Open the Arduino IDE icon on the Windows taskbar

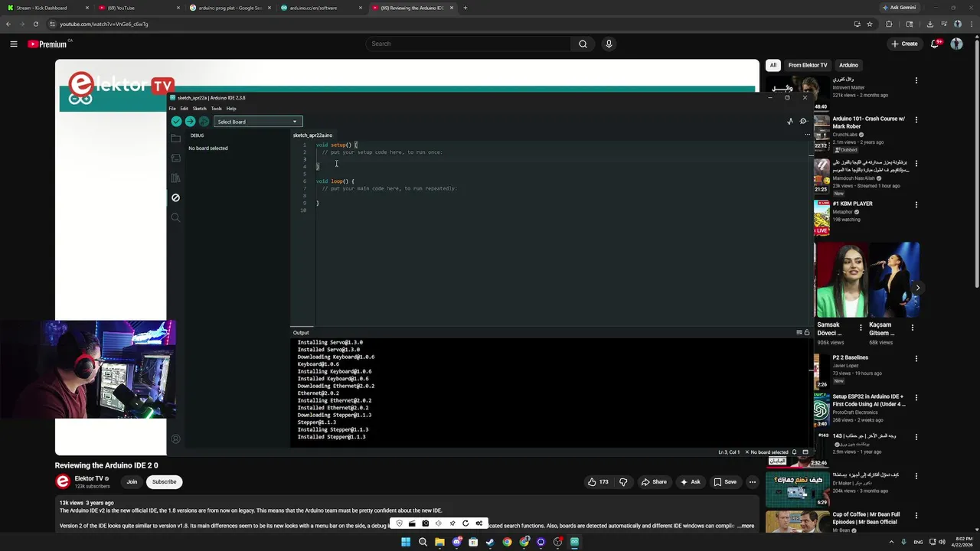[574, 542]
